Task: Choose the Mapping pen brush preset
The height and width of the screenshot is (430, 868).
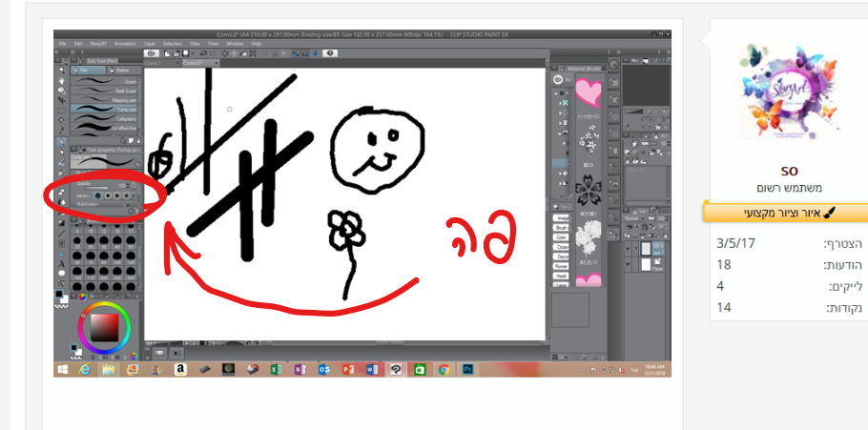Action: pos(105,99)
